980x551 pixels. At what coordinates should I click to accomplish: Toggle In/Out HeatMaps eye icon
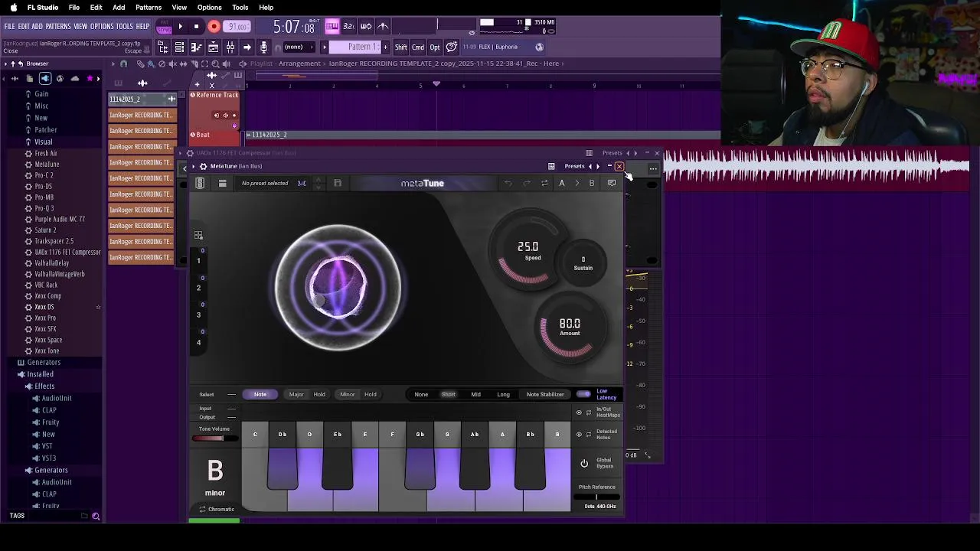[580, 412]
